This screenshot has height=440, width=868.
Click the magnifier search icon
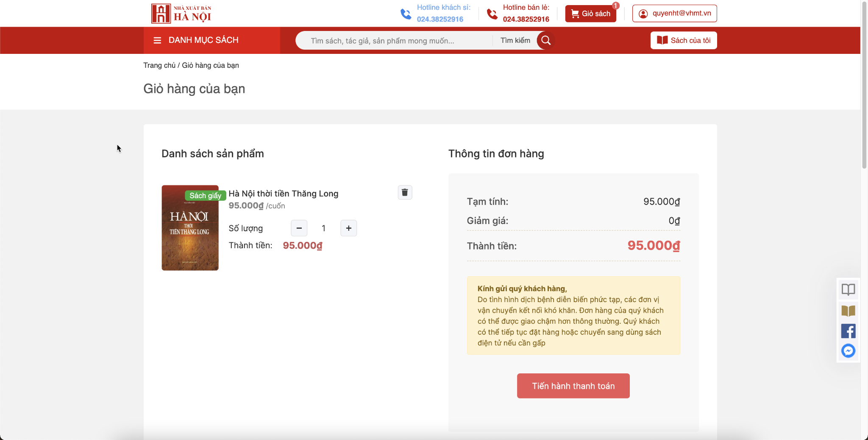[x=546, y=40]
